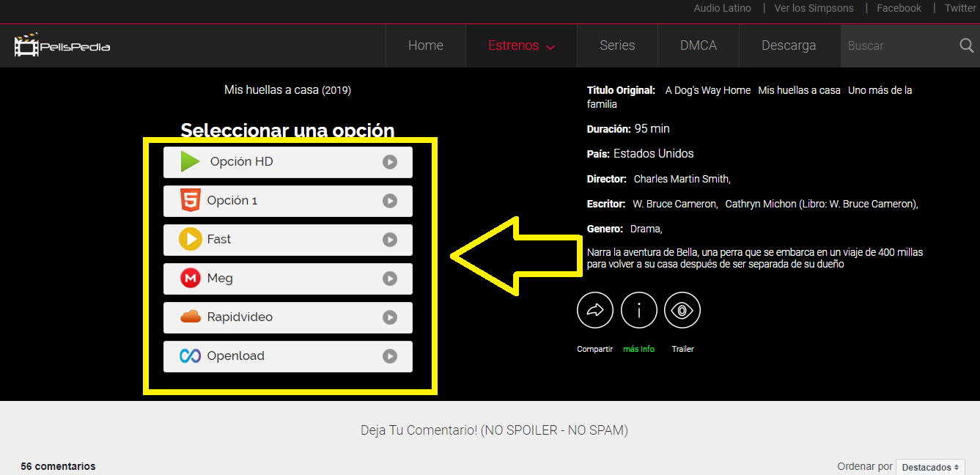Click the green play icon for Opción HD
The width and height of the screenshot is (980, 475).
pyautogui.click(x=191, y=161)
